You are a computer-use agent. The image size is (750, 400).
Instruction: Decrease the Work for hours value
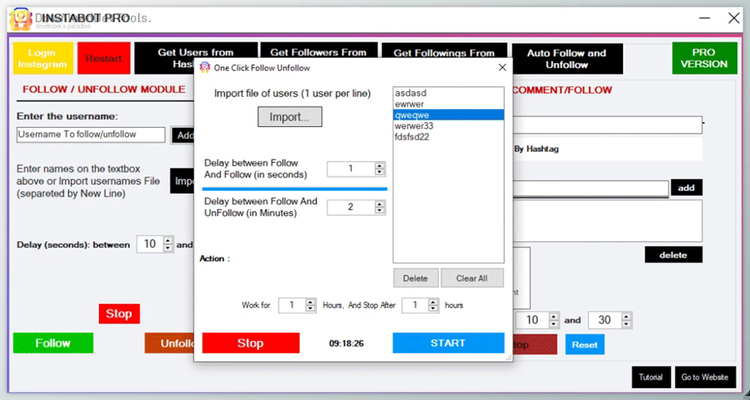tap(310, 309)
